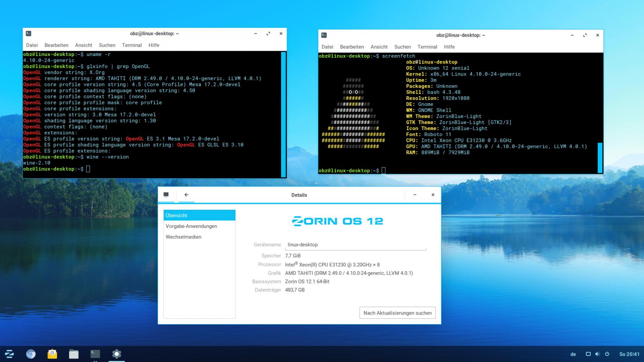Click 'Font: Roboto 11' line in screenfetch

pyautogui.click(x=429, y=134)
